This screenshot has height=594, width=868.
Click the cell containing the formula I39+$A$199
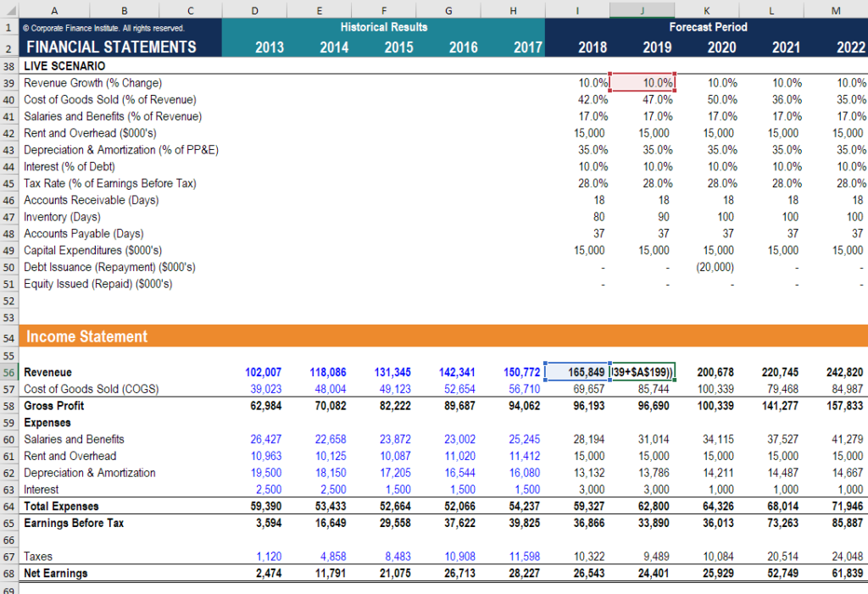click(642, 372)
